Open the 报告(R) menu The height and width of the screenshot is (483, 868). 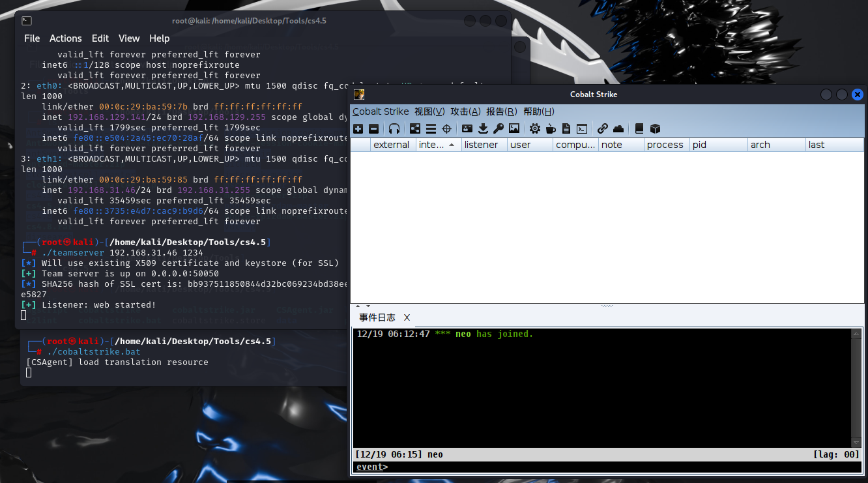click(501, 111)
